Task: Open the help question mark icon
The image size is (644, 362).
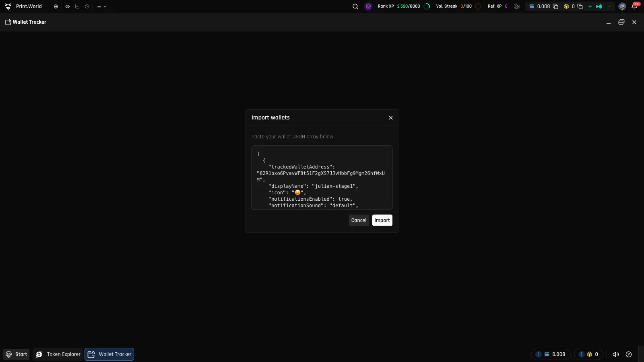Action: (629, 354)
